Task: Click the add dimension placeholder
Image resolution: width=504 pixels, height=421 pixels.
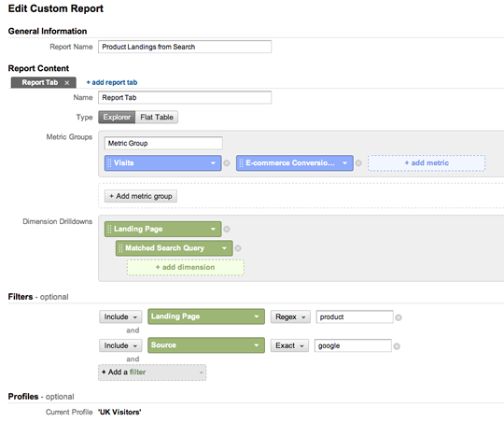Action: click(x=186, y=267)
